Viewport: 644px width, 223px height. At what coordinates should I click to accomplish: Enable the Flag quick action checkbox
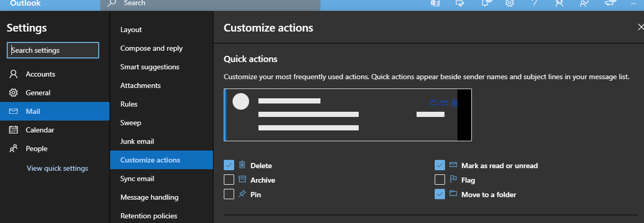440,180
